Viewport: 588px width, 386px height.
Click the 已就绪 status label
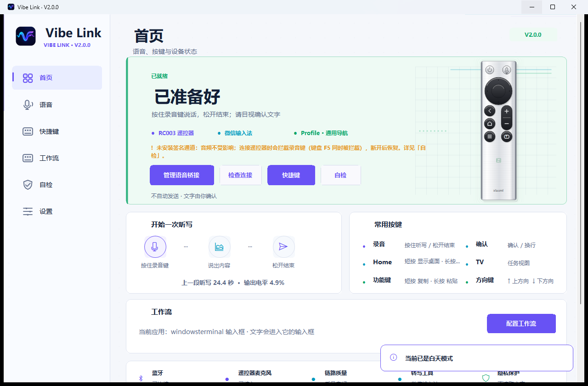(x=160, y=76)
